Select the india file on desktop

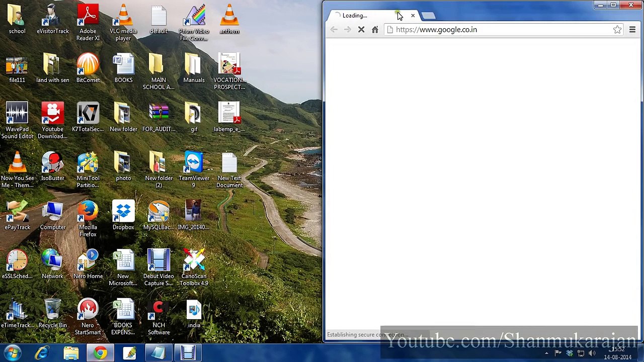point(194,313)
